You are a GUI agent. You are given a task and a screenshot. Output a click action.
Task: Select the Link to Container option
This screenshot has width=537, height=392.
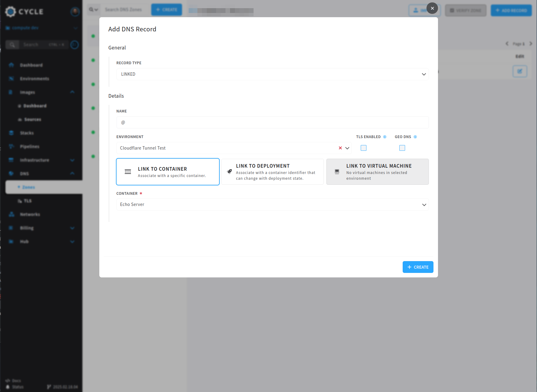point(168,172)
